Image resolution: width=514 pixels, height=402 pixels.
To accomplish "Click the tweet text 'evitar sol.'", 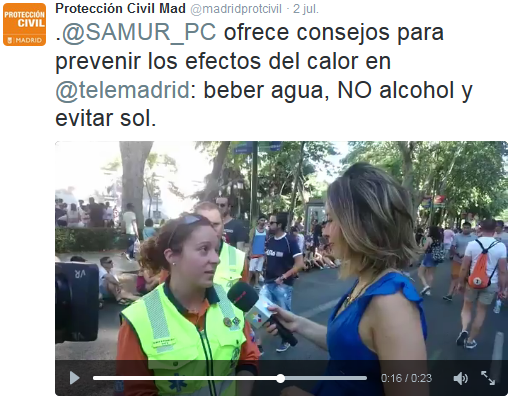I will click(106, 119).
